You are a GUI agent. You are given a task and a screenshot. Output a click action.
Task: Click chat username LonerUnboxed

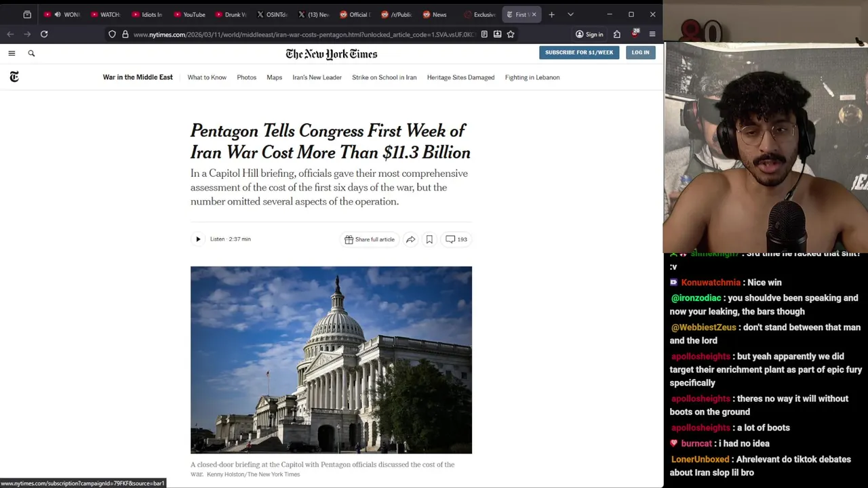[x=700, y=460]
